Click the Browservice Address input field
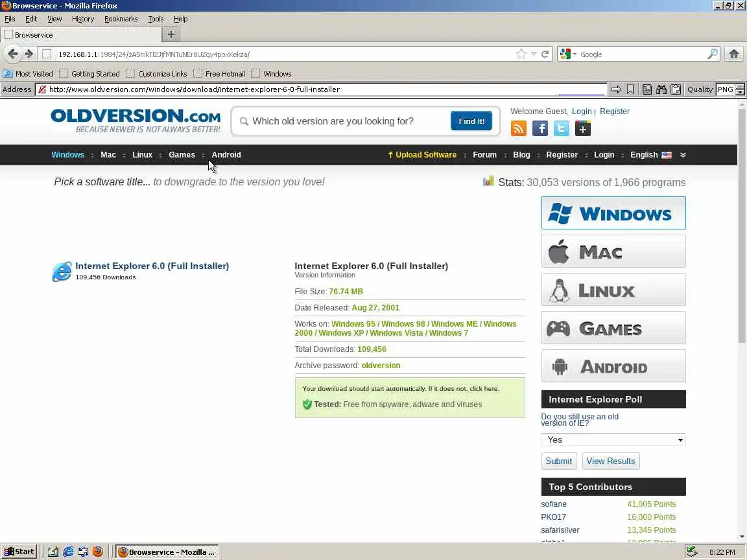This screenshot has width=747, height=560. pos(321,89)
